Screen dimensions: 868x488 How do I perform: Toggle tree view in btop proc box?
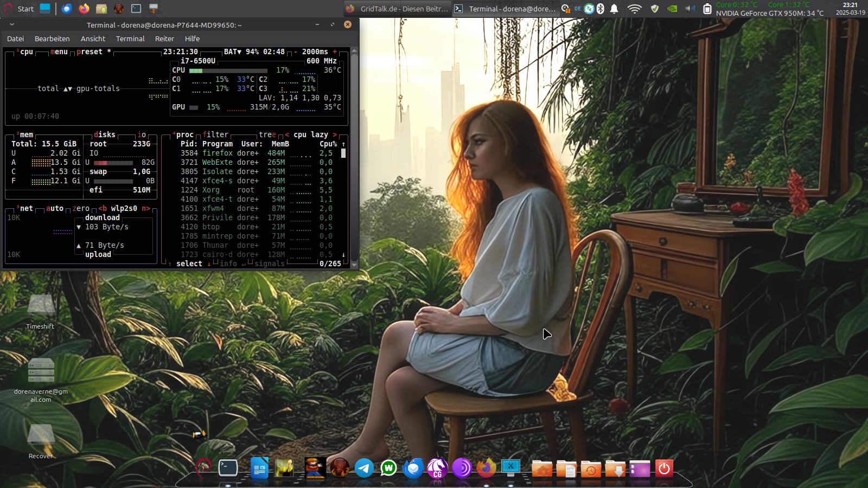267,134
